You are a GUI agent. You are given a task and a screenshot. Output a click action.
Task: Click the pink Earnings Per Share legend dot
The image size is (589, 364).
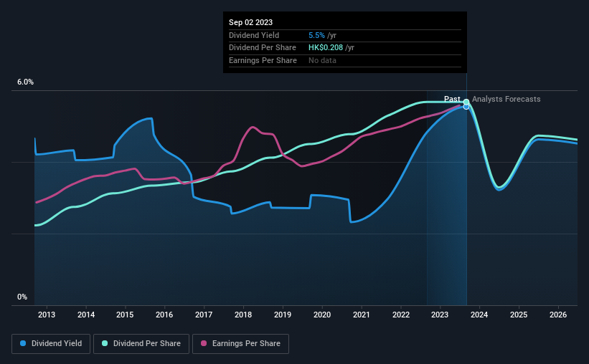pos(204,343)
